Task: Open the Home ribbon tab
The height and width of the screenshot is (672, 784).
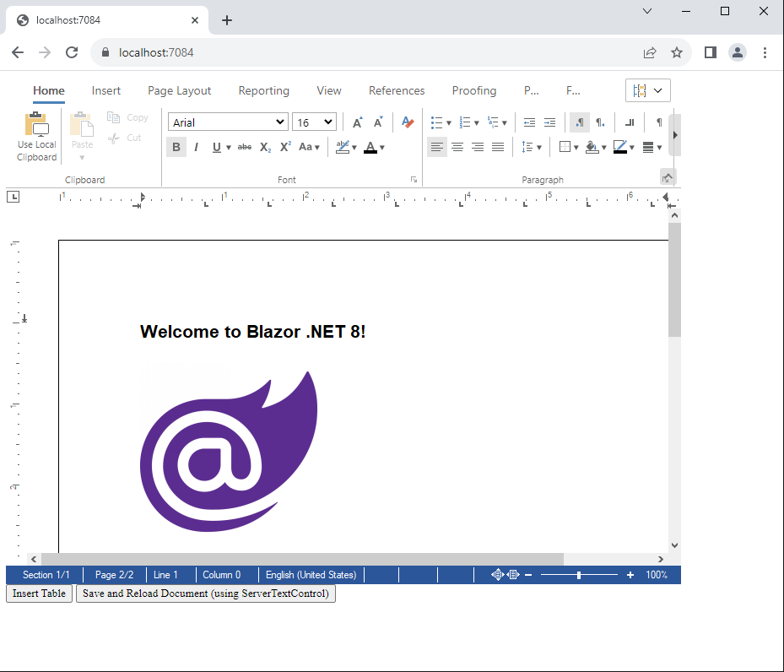Action: click(49, 90)
